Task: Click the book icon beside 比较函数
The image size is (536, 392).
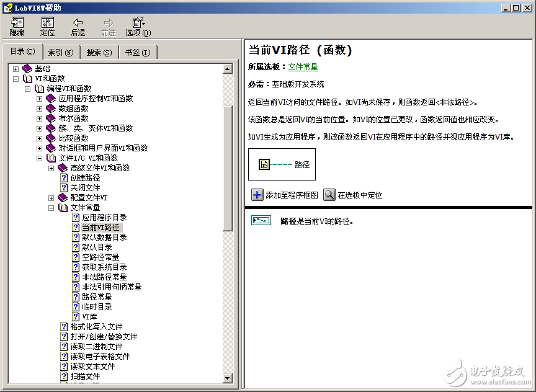Action: [x=51, y=138]
